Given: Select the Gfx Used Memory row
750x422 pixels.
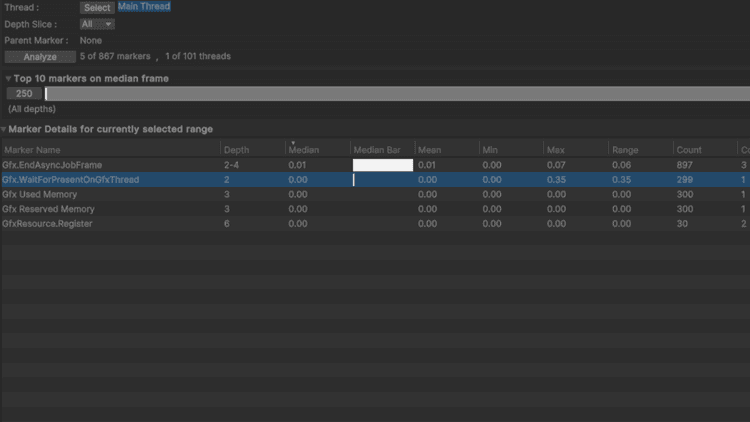Looking at the screenshot, I should 375,194.
